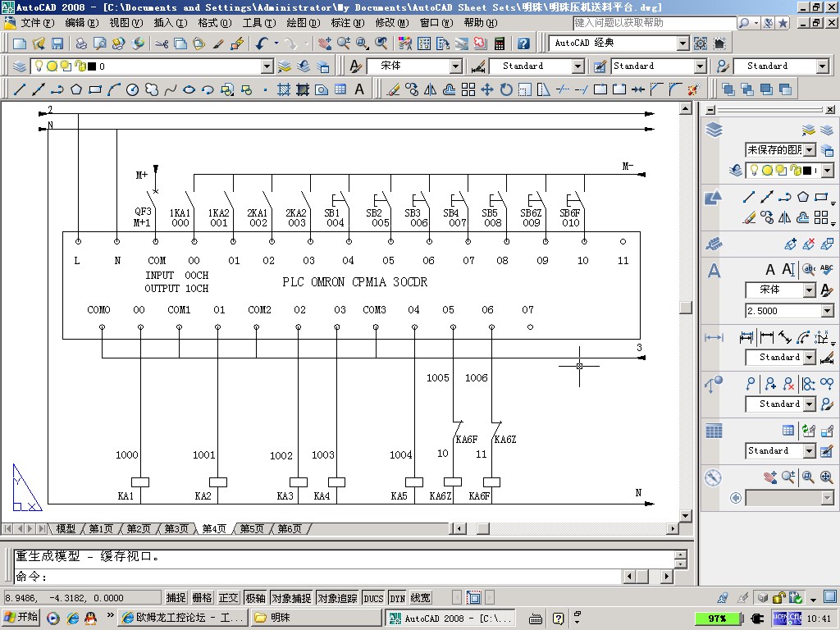The height and width of the screenshot is (630, 840).
Task: Click the Save file icon
Action: pos(57,43)
